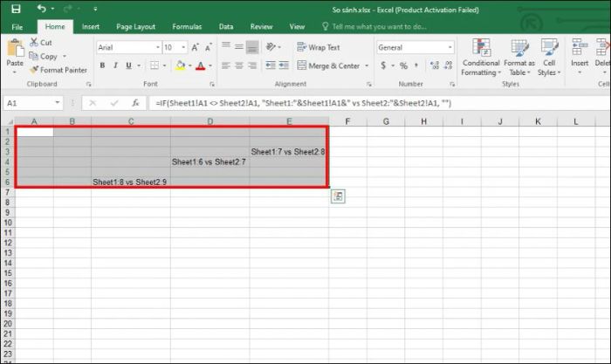Bottom align cell contents

(x=252, y=47)
